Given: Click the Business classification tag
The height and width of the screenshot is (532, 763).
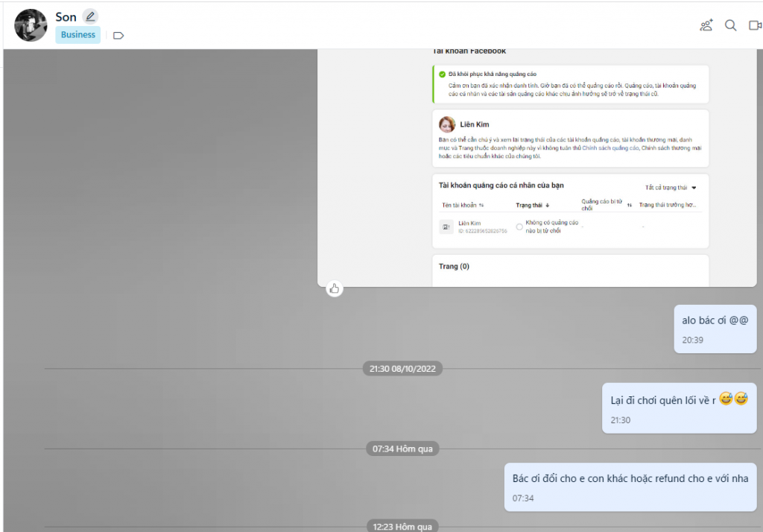Looking at the screenshot, I should pyautogui.click(x=78, y=35).
